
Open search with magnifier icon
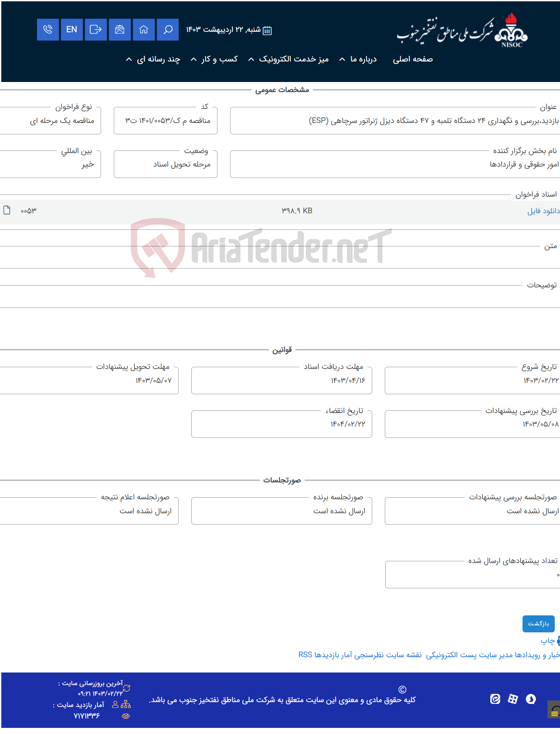pyautogui.click(x=168, y=30)
